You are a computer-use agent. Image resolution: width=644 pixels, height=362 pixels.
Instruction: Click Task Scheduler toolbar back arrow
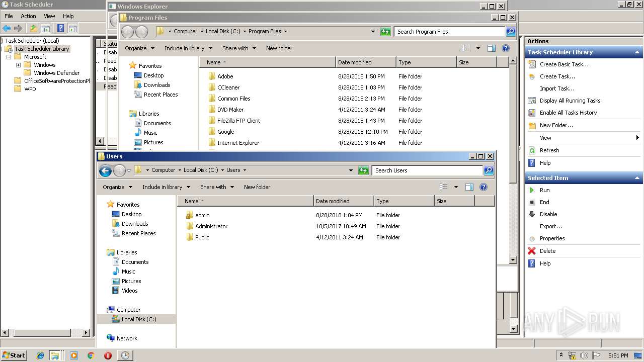point(7,28)
